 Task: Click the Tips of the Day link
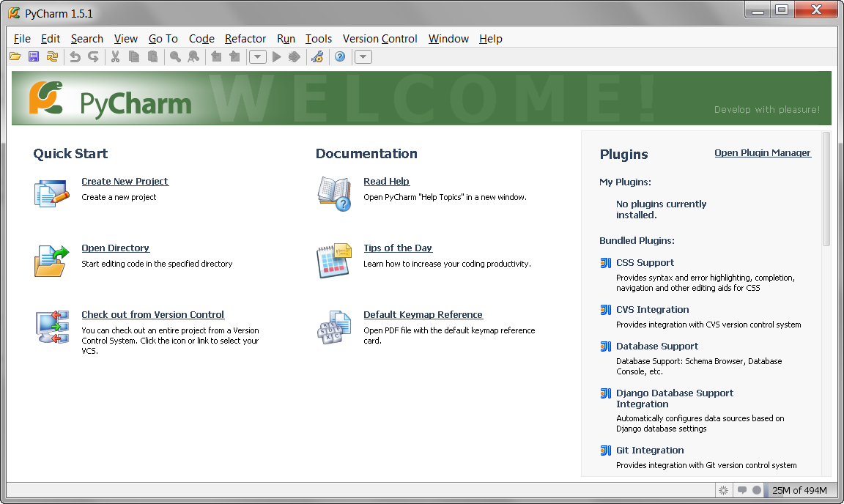click(398, 248)
